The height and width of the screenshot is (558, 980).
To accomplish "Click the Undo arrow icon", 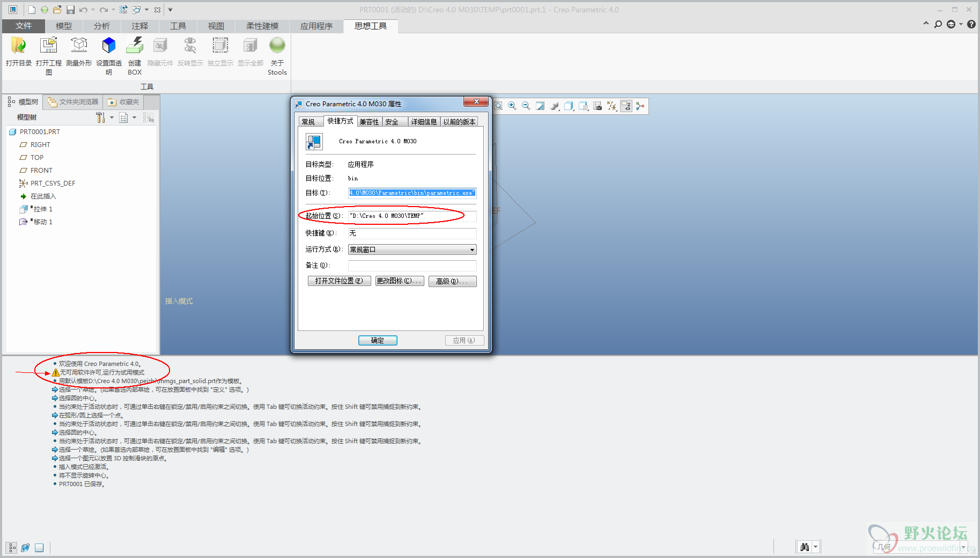I will tap(83, 10).
